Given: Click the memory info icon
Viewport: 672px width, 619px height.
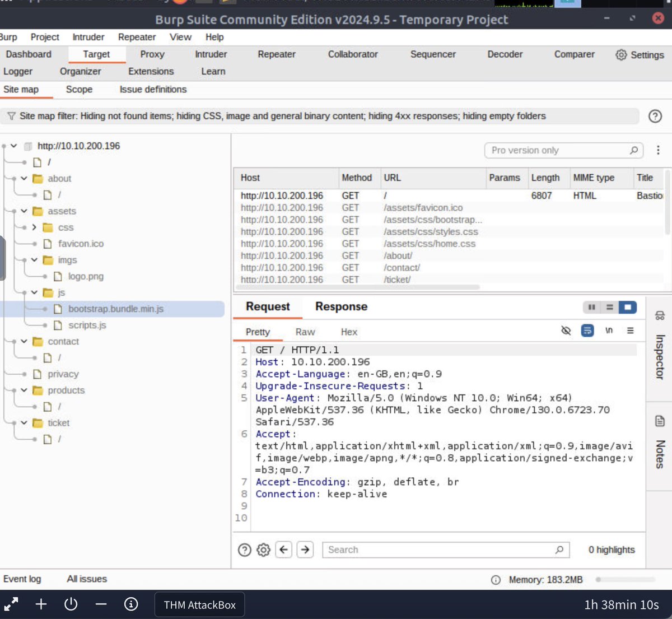Looking at the screenshot, I should [x=496, y=580].
